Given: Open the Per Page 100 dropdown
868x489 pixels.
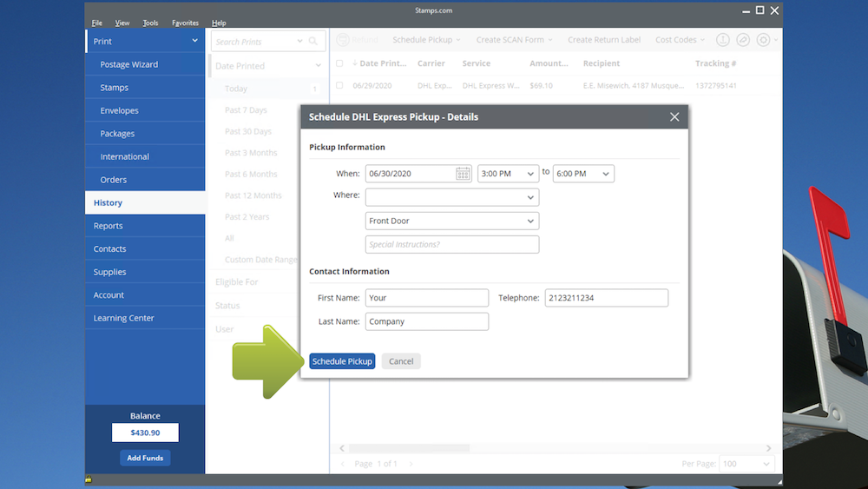Looking at the screenshot, I should click(746, 464).
